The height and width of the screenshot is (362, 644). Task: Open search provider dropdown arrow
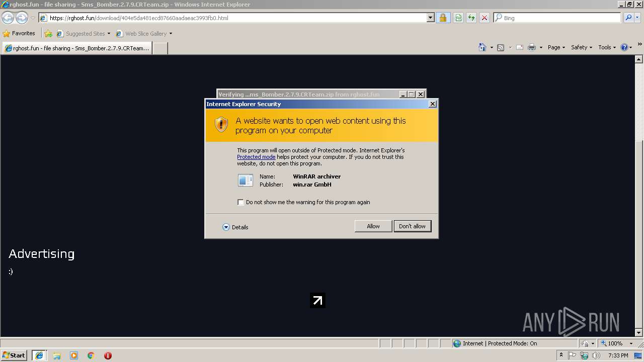click(638, 18)
